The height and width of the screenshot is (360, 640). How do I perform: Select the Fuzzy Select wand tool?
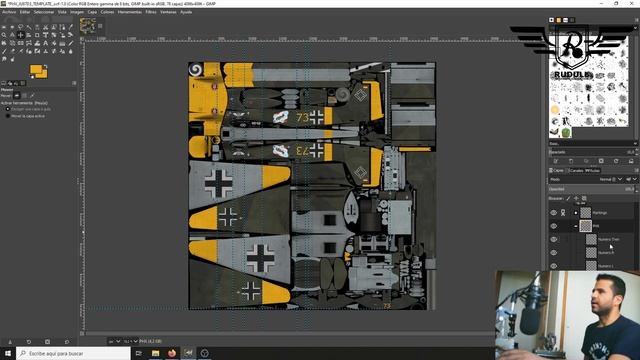[29, 27]
